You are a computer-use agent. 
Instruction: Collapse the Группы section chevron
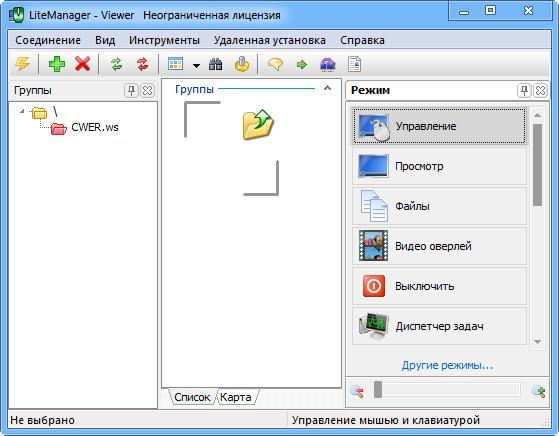pyautogui.click(x=327, y=88)
